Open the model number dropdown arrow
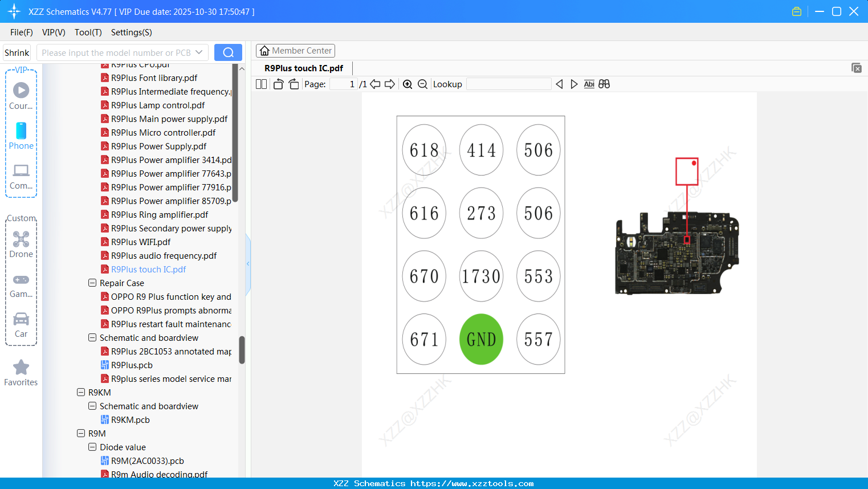This screenshot has width=868, height=489. 199,52
